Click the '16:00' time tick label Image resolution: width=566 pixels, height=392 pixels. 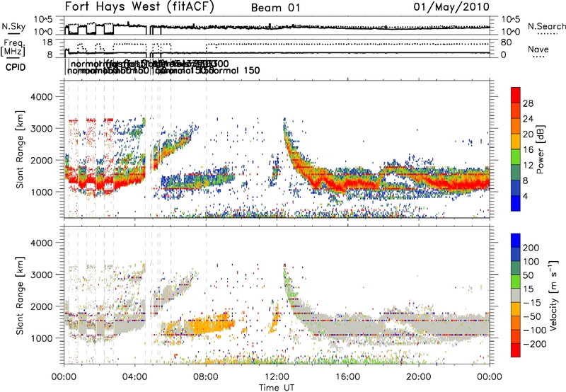(347, 377)
